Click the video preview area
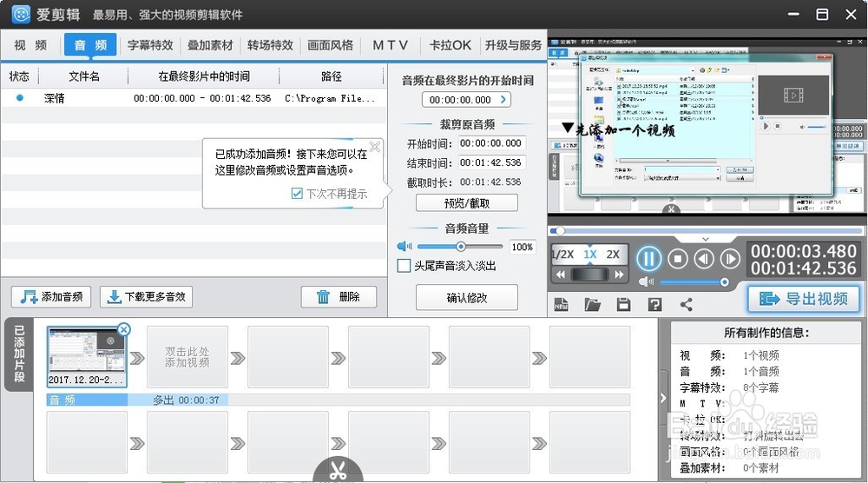 [x=707, y=125]
